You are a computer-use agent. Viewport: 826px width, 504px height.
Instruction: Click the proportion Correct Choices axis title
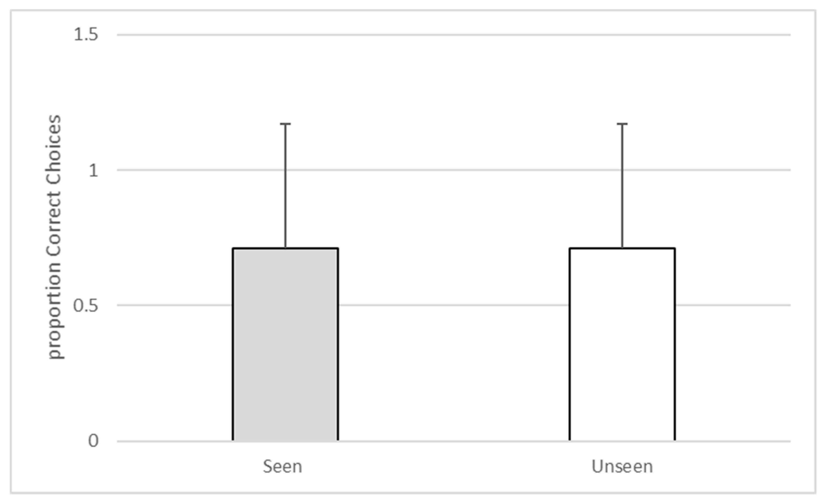[54, 237]
